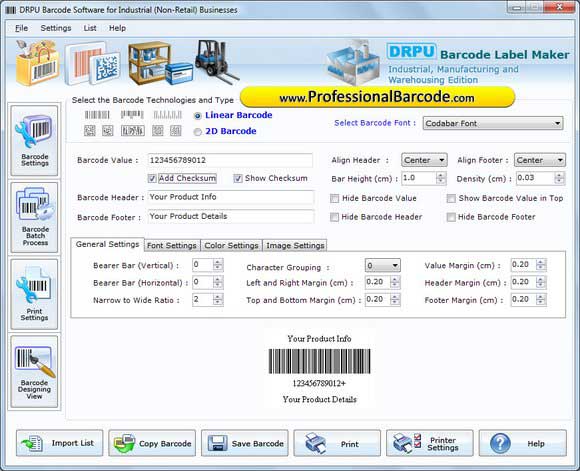This screenshot has width=580, height=471.
Task: Adjust Bearer Bar (Vertical) spinner
Action: coord(218,265)
